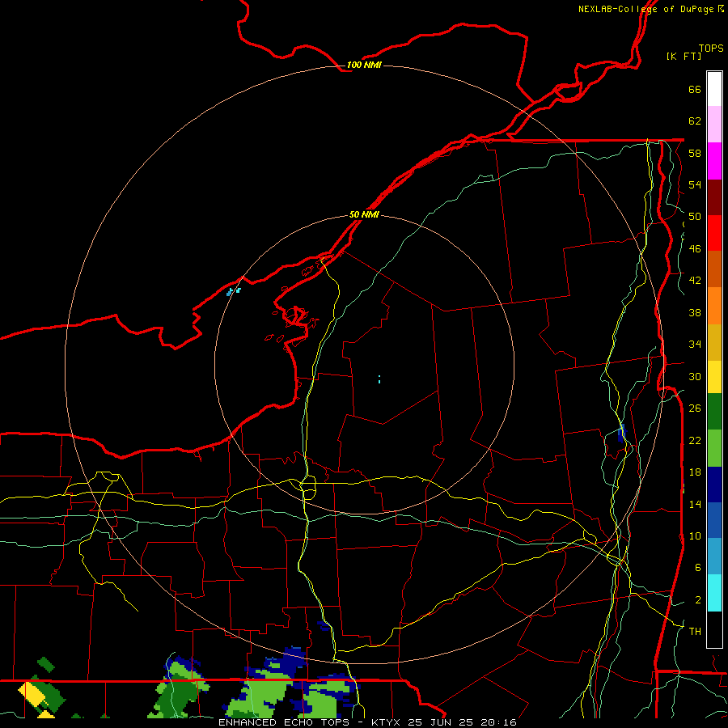Click the '100 NMI' range ring label

pos(364,65)
